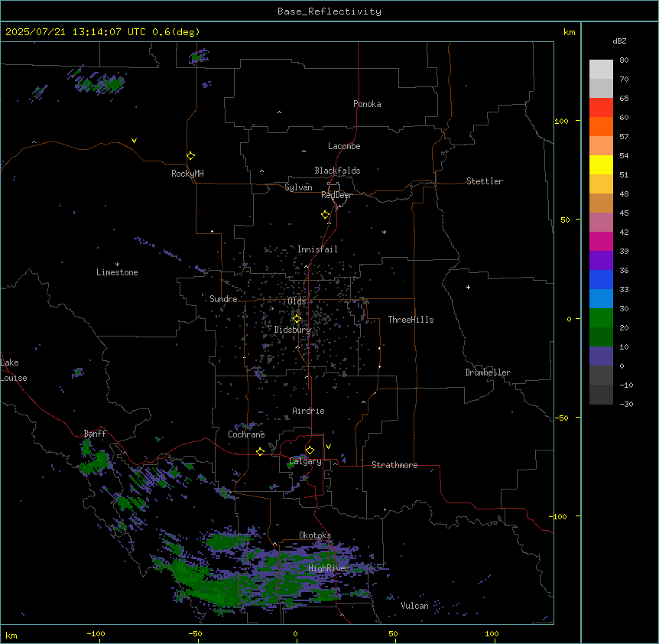Select the Sylvan label
The width and height of the screenshot is (659, 644).
(298, 187)
